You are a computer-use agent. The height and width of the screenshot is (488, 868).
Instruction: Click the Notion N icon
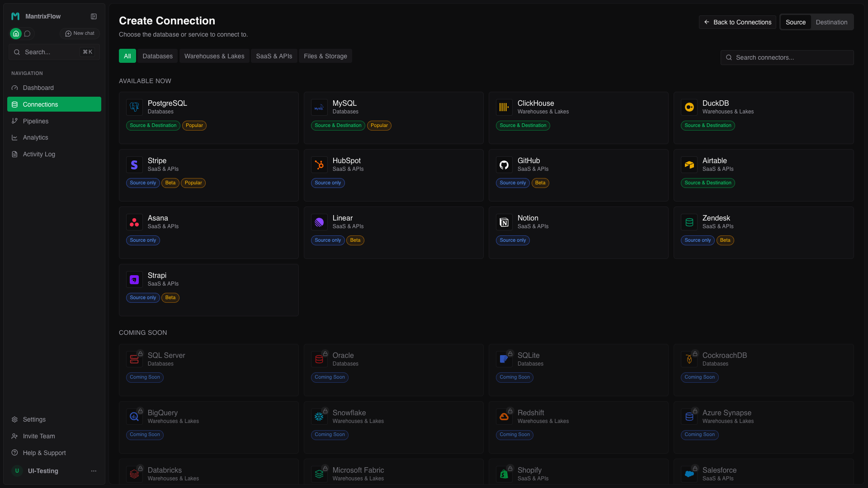click(504, 222)
